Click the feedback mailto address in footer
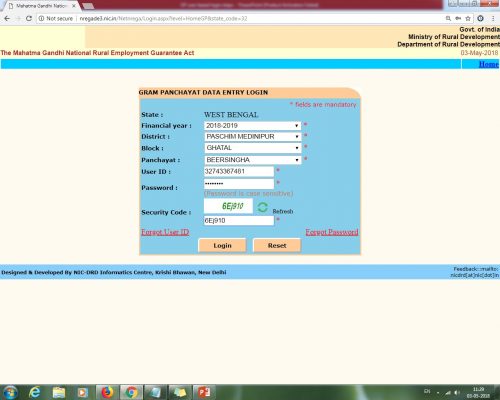 (x=474, y=275)
